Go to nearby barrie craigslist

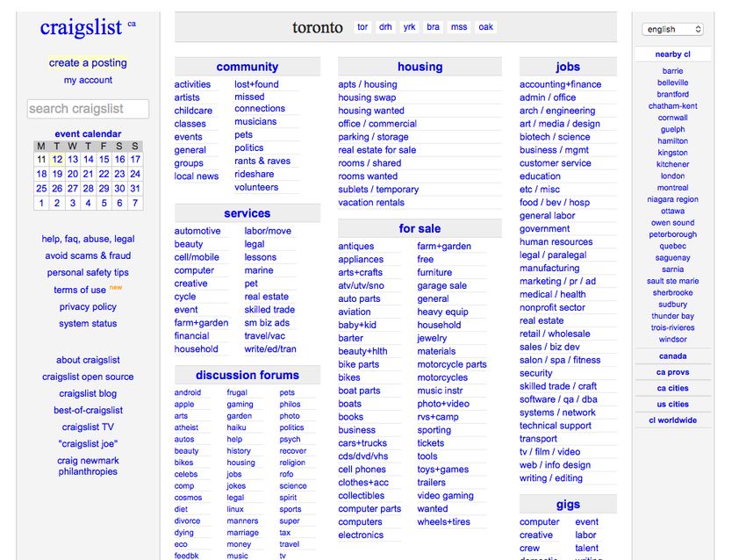coord(673,71)
